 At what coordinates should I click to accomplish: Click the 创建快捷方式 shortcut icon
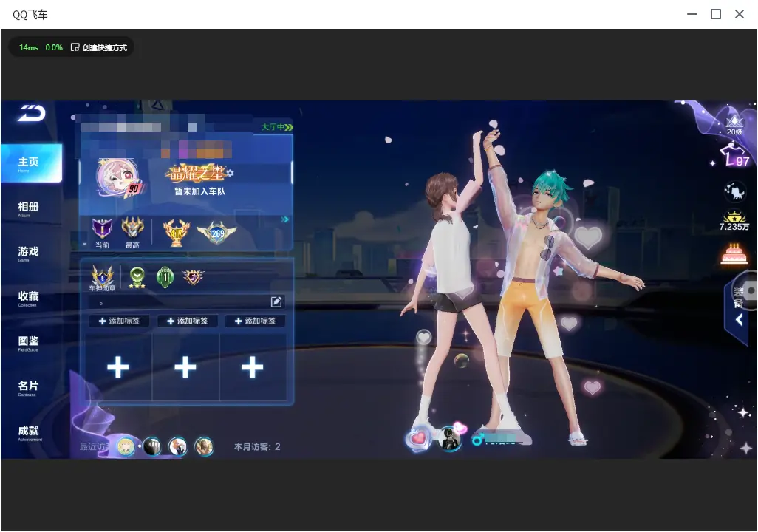[75, 47]
